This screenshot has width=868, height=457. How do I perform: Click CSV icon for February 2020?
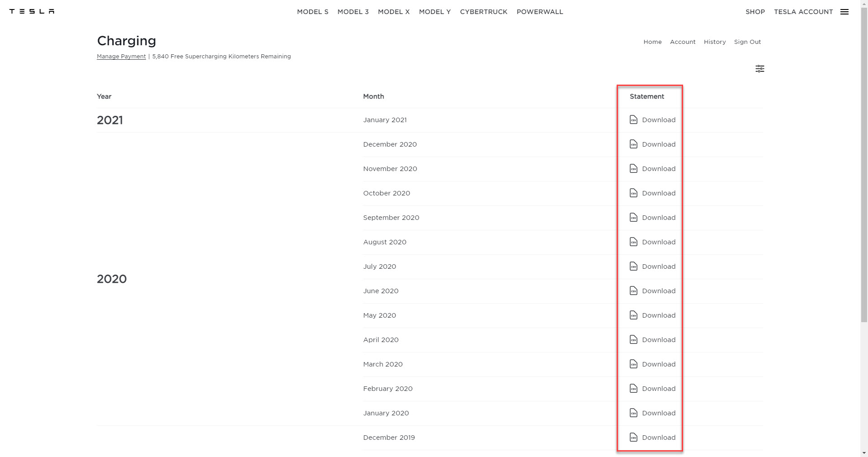click(x=634, y=389)
